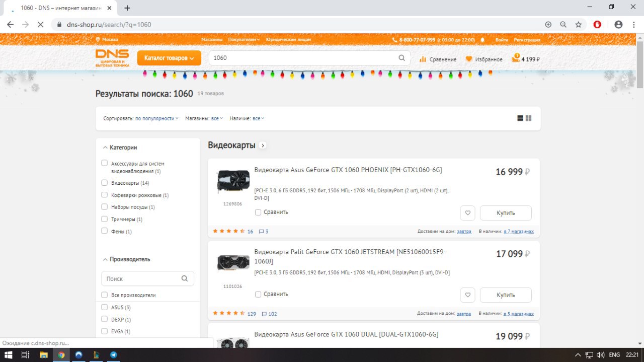Click Регистрация link
The width and height of the screenshot is (644, 362).
(x=527, y=40)
